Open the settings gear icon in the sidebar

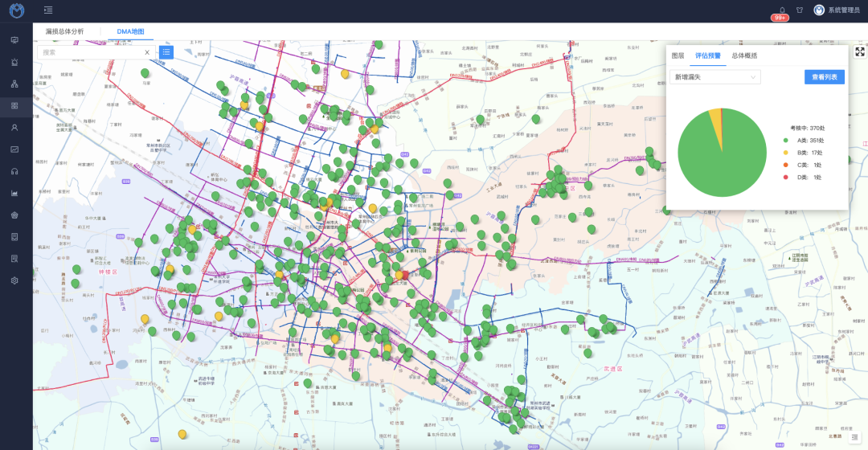pos(14,280)
